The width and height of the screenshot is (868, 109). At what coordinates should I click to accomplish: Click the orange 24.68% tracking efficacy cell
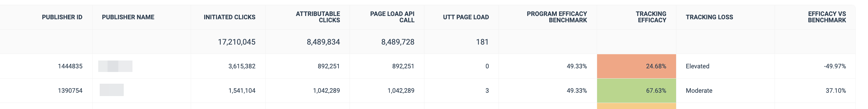[x=636, y=66]
